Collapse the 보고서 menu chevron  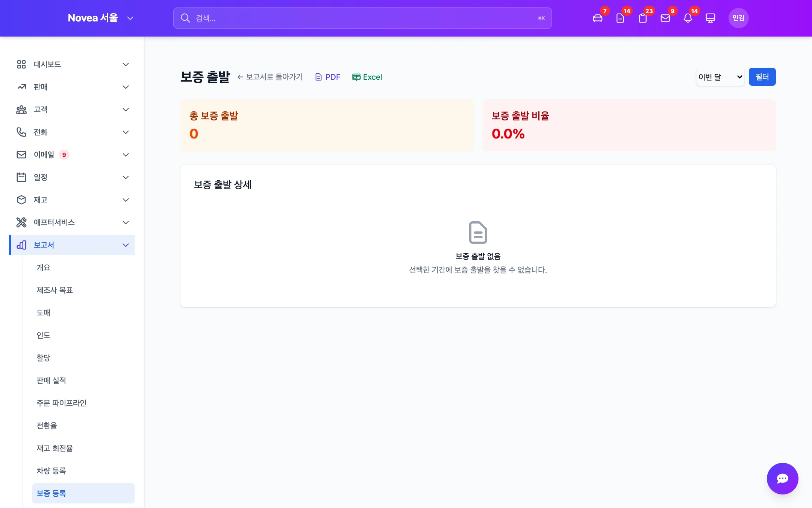(126, 245)
